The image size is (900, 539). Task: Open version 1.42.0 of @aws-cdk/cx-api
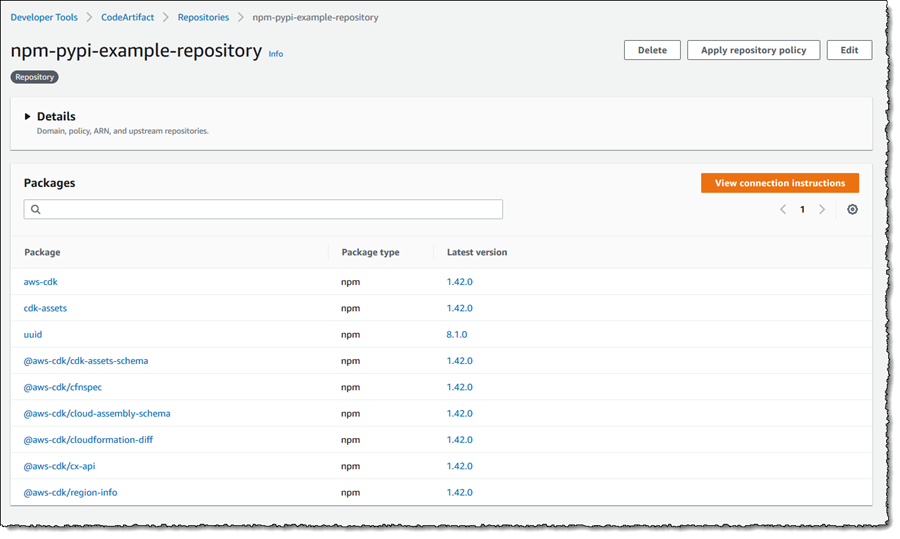click(459, 467)
